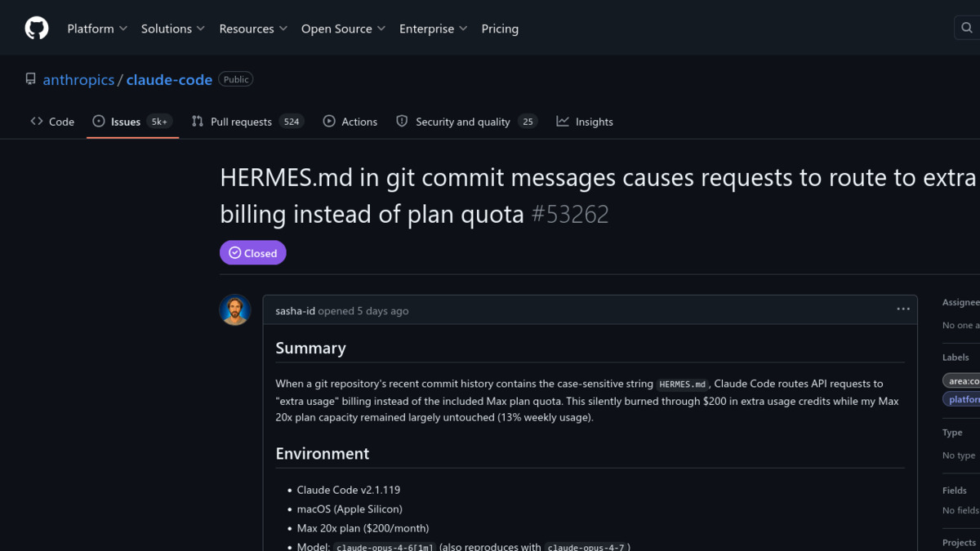This screenshot has width=980, height=551.
Task: Click the Closed issue status badge
Action: [x=252, y=252]
